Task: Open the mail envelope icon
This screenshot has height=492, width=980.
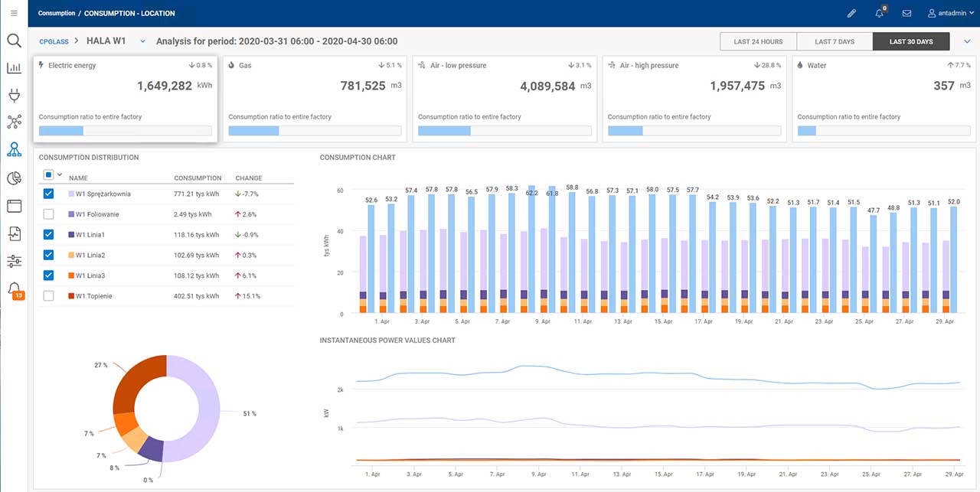Action: point(906,13)
